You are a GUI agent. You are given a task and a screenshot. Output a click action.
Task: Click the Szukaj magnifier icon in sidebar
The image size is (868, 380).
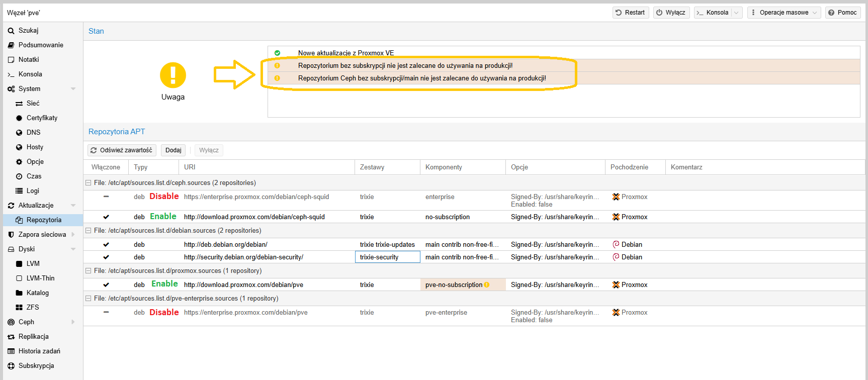(11, 31)
